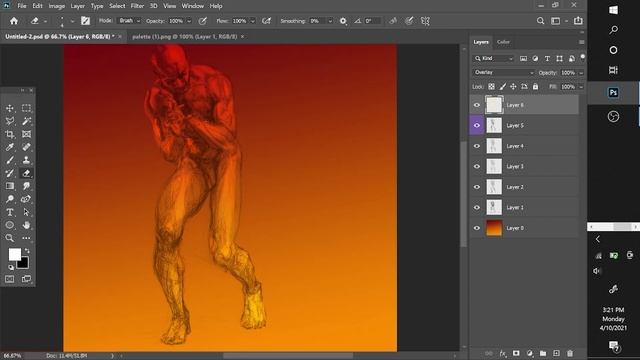Select the Path Selection tool
This screenshot has height=360, width=640.
[26, 212]
